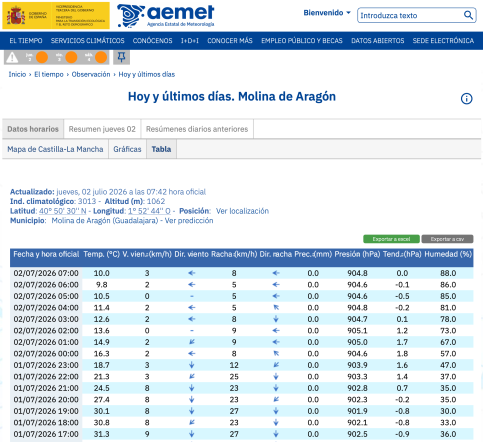Click humidity value 88.0
The height and width of the screenshot is (442, 483).
[448, 273]
